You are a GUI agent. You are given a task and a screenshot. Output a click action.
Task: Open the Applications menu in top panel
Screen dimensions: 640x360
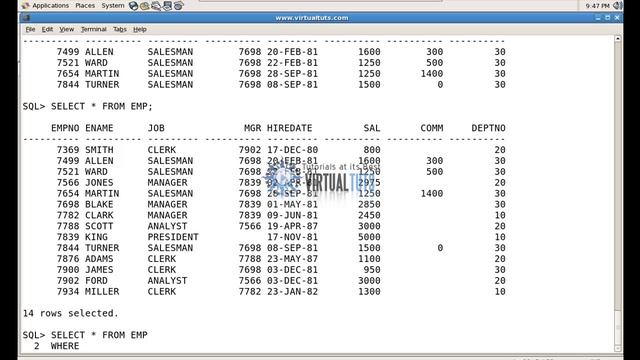click(50, 6)
